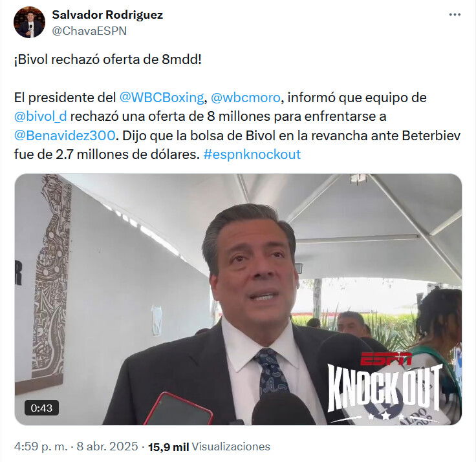The width and height of the screenshot is (476, 462).
Task: Open the @Benavidez300 mention
Action: [65, 135]
